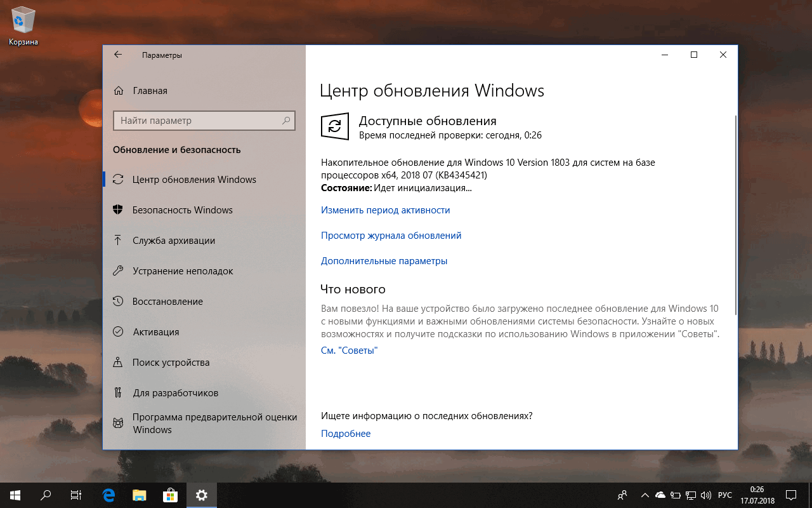Click См. "Советы" link

pyautogui.click(x=348, y=350)
